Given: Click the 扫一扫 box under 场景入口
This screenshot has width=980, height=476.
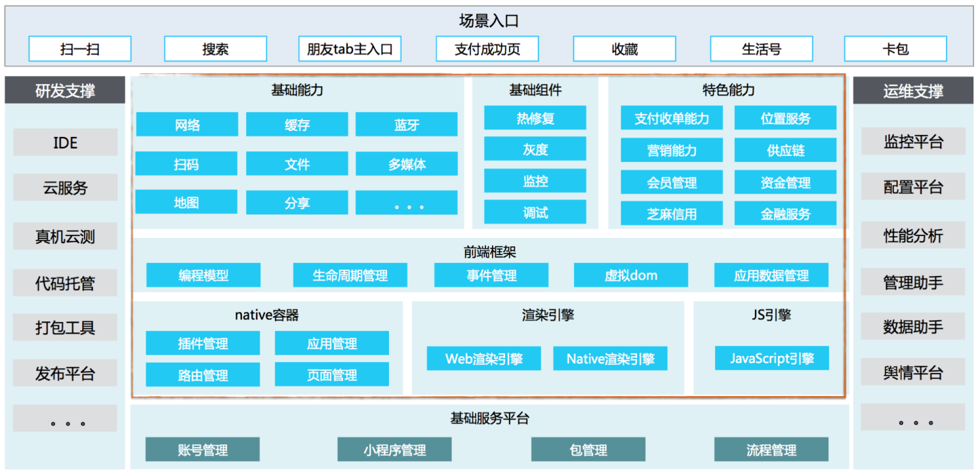Looking at the screenshot, I should (x=80, y=49).
